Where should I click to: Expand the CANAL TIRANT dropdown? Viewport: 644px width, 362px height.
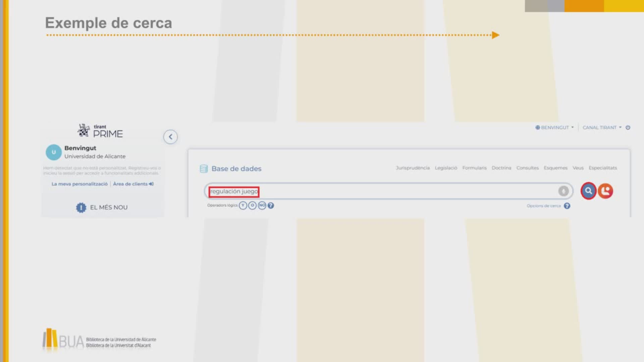[602, 127]
